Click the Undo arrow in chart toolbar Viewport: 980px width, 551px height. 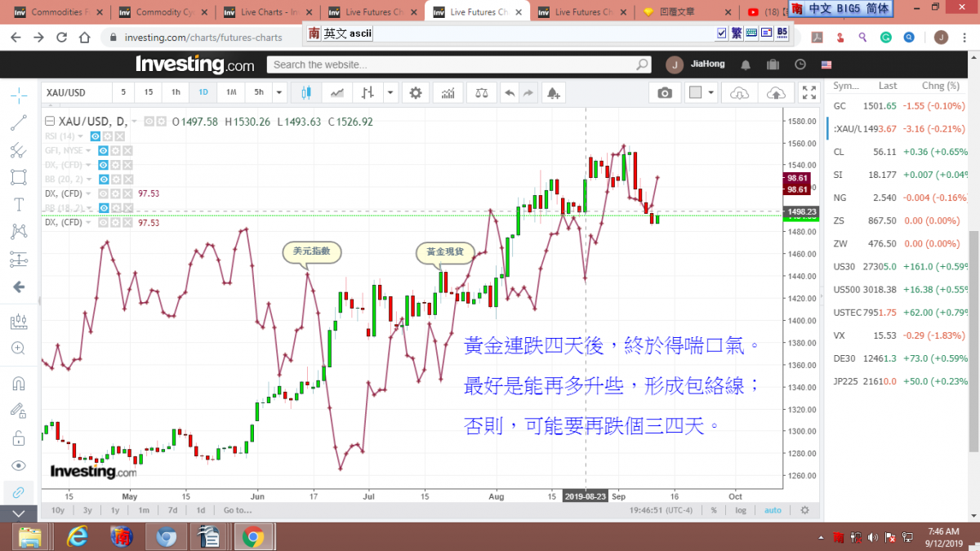(x=510, y=93)
